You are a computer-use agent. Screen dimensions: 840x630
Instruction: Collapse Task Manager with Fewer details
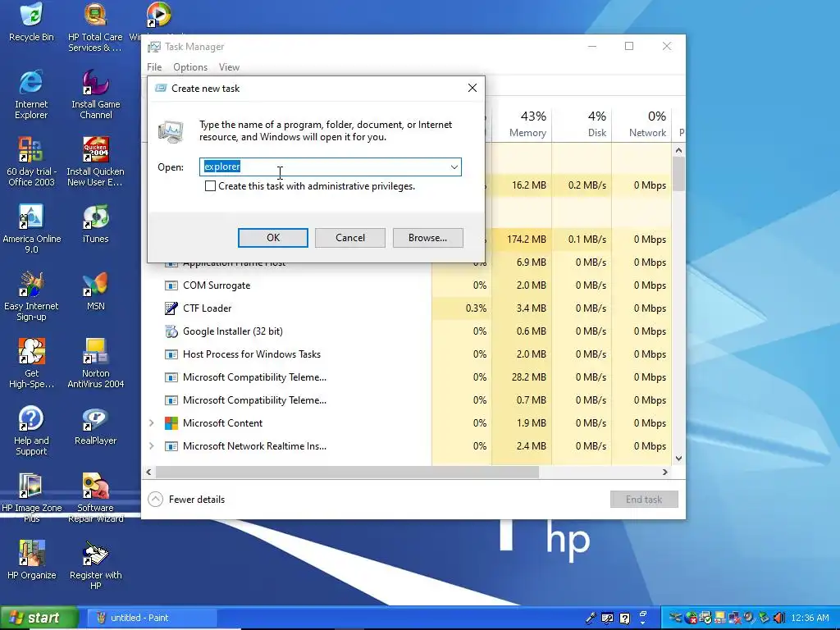pyautogui.click(x=187, y=500)
